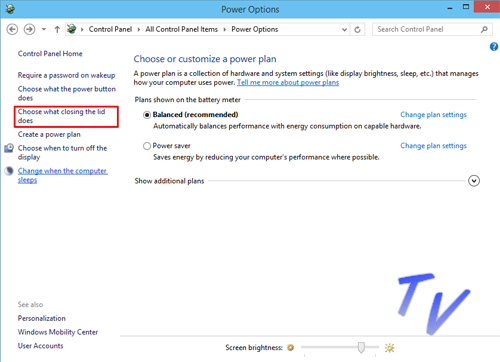Viewport: 500px width, 362px height.
Task: Open Choose what the power button does
Action: [x=67, y=93]
